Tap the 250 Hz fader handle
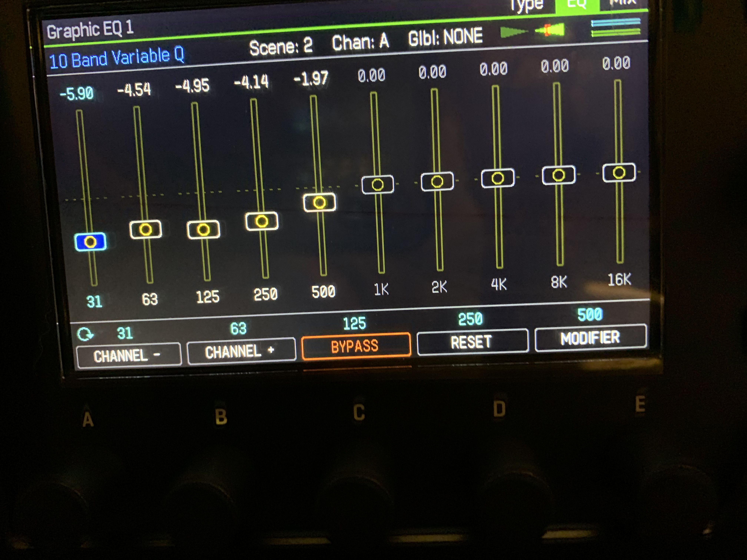This screenshot has width=747, height=560. click(262, 221)
